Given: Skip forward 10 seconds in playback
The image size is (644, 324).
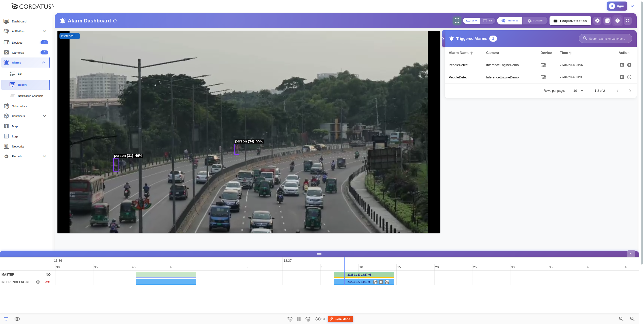Looking at the screenshot, I should point(308,319).
